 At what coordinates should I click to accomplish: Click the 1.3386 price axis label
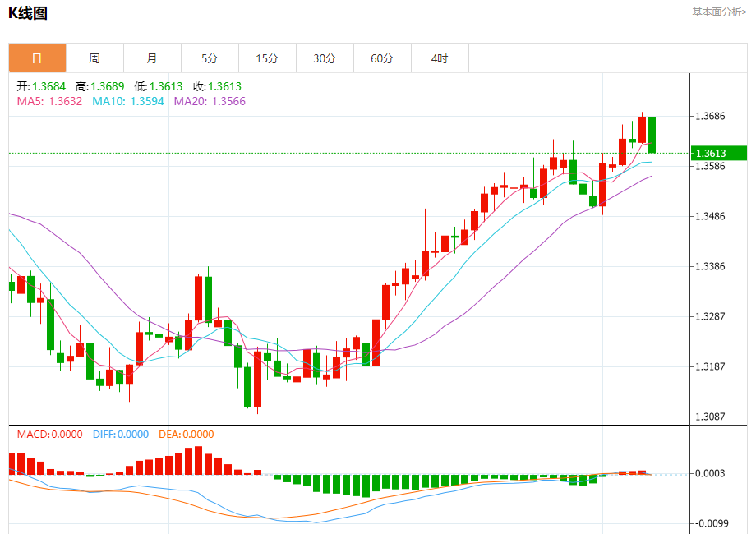(710, 266)
